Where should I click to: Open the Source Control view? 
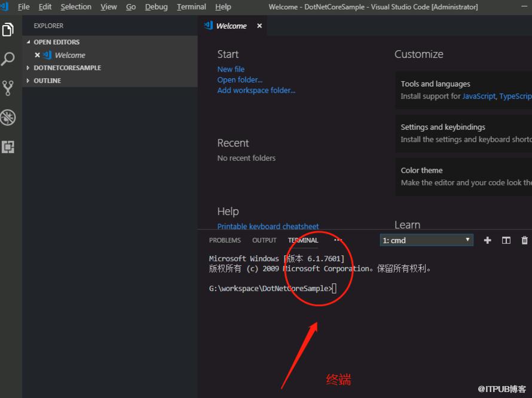click(8, 88)
